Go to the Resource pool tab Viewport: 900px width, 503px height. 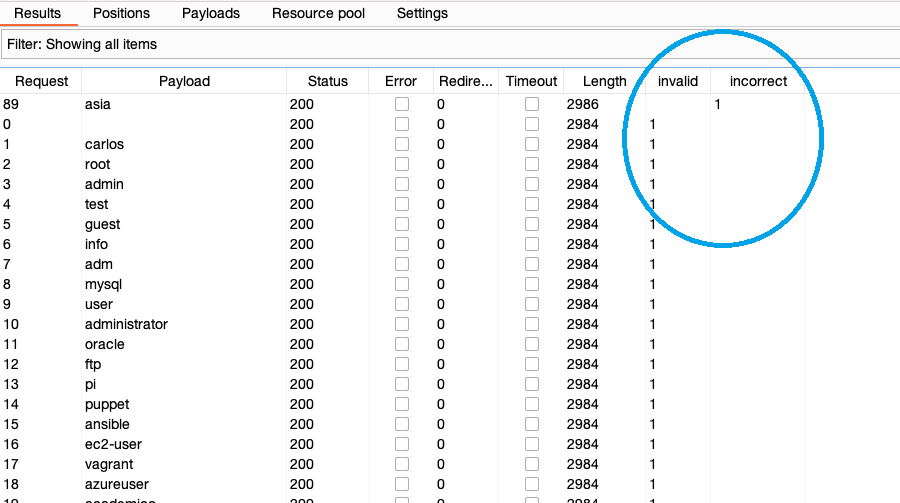pos(318,13)
